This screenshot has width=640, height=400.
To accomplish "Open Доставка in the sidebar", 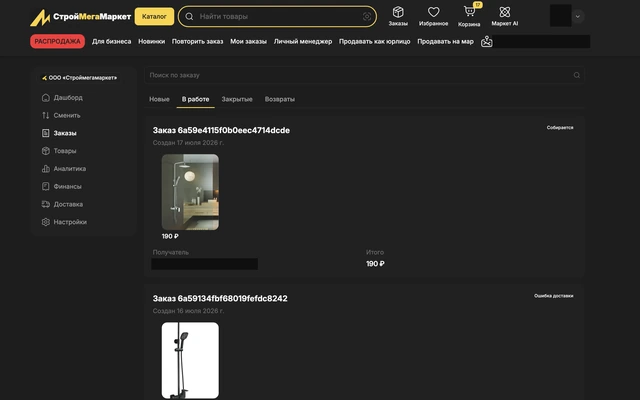I will tap(62, 204).
